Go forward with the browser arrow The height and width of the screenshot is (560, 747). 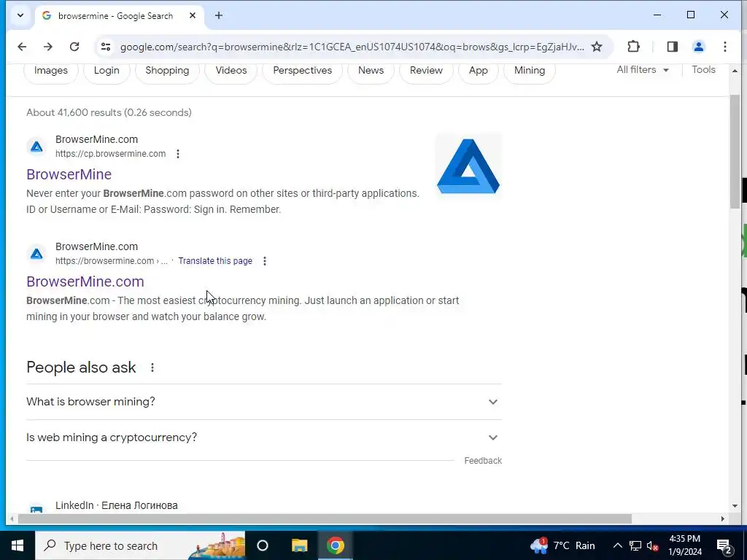click(47, 47)
